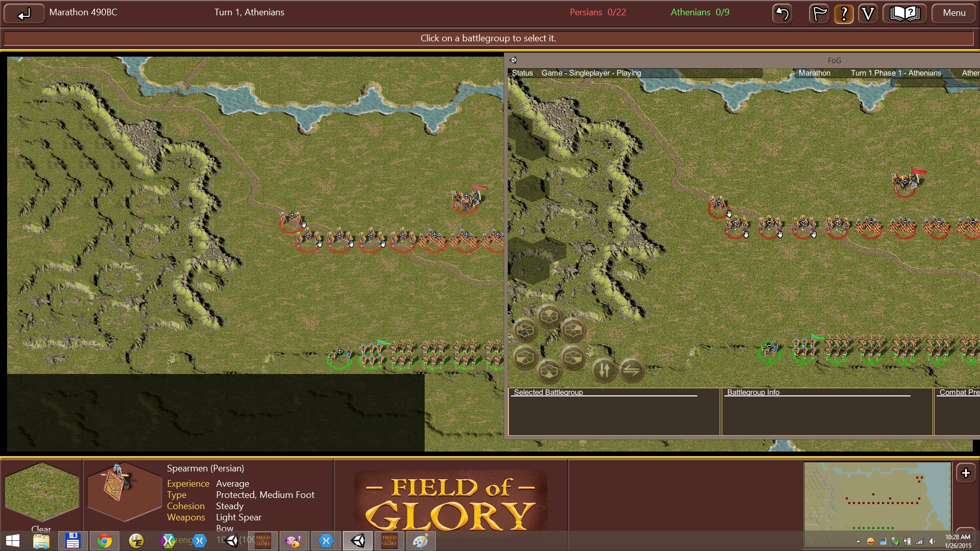Click the Marathon label in FoG window
Screen dimensions: 980x551
[814, 73]
